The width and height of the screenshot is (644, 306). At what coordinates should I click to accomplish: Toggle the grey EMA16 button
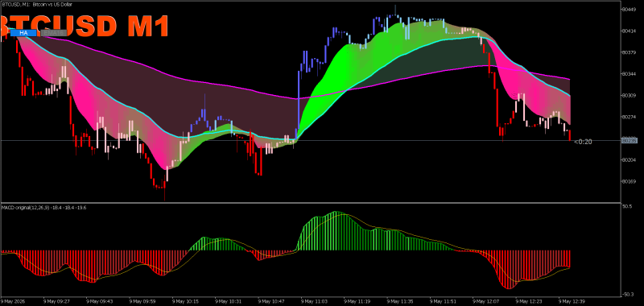(53, 32)
